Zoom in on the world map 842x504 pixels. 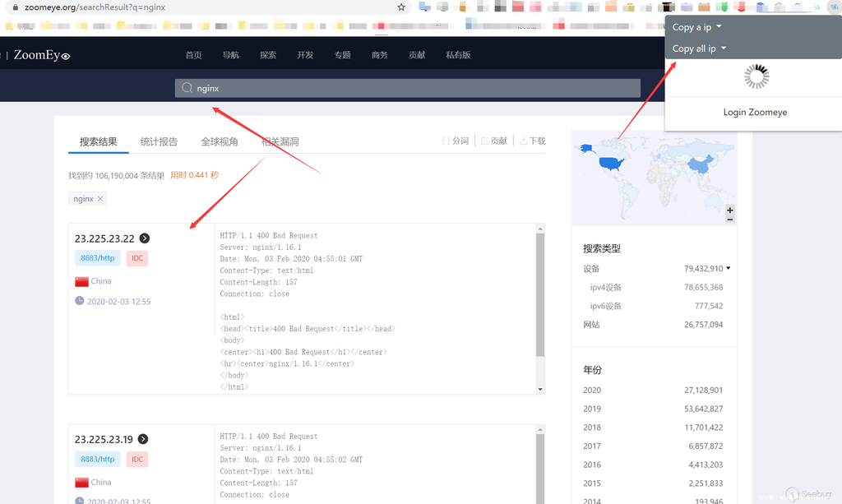coord(730,210)
